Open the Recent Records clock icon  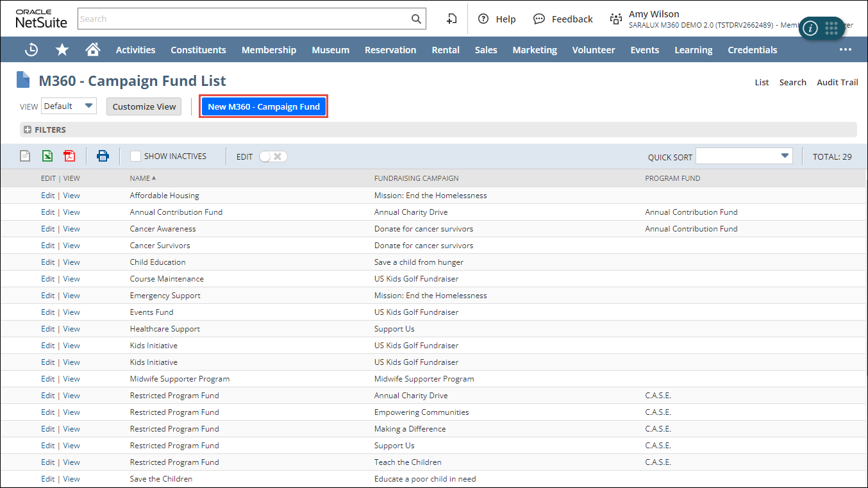point(31,50)
